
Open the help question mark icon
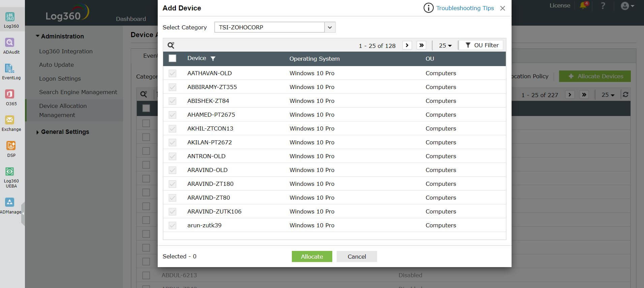pos(603,6)
